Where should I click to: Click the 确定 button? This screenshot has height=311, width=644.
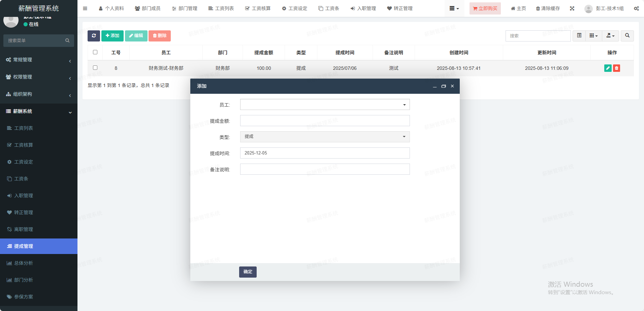click(248, 272)
